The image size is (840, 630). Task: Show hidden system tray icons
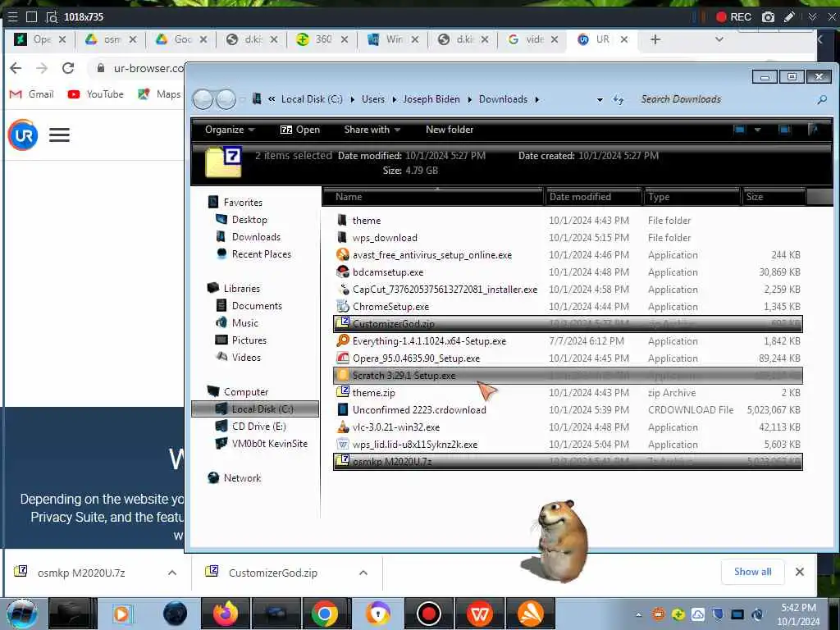tap(638, 615)
